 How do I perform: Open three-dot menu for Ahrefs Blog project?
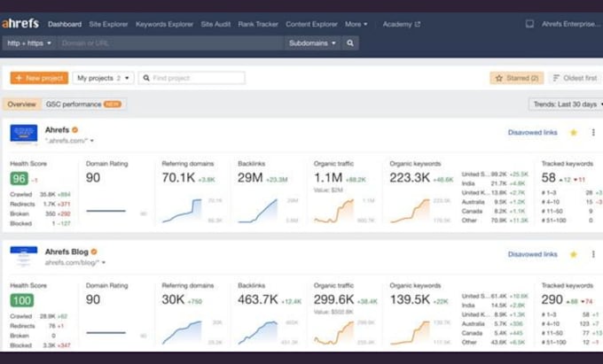(593, 254)
